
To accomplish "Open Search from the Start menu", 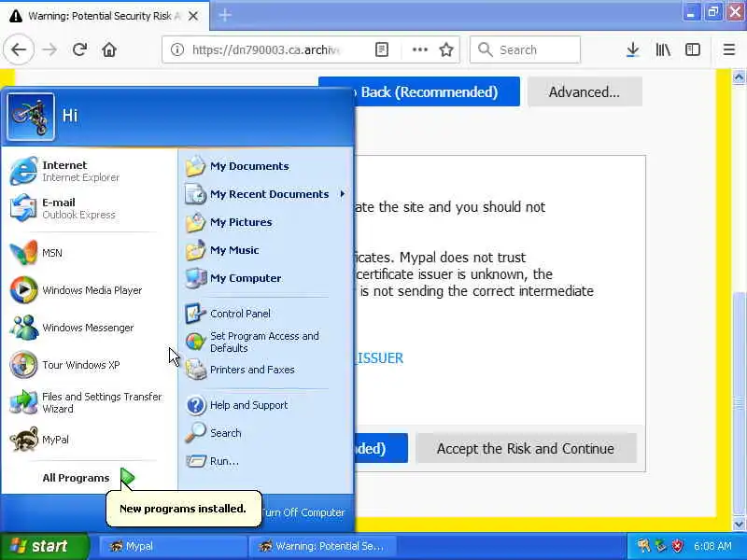I will [x=266, y=433].
